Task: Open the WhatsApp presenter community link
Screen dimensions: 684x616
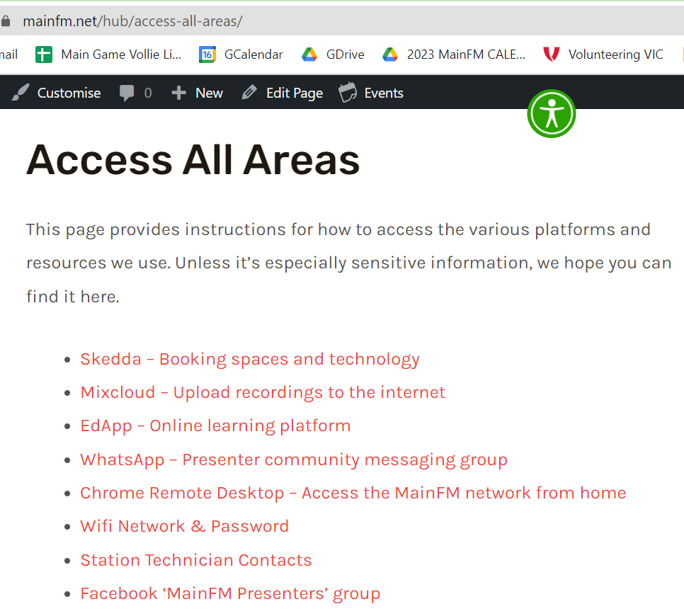Action: pos(293,460)
